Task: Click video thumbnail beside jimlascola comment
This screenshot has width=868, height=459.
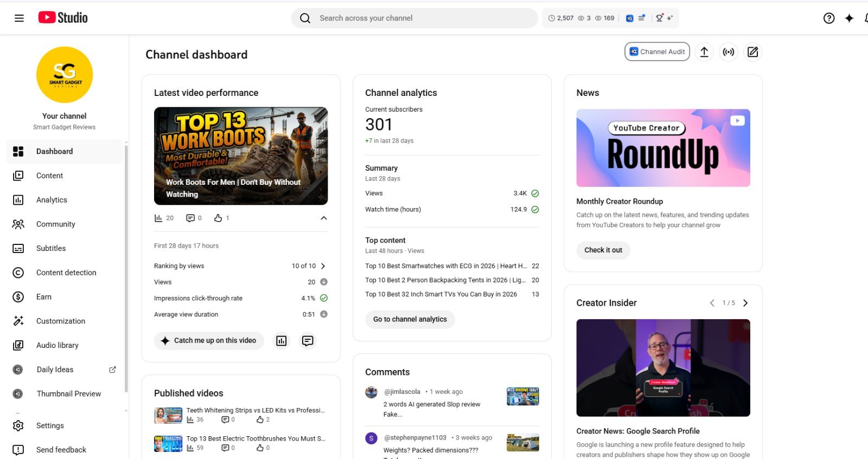Action: 523,397
